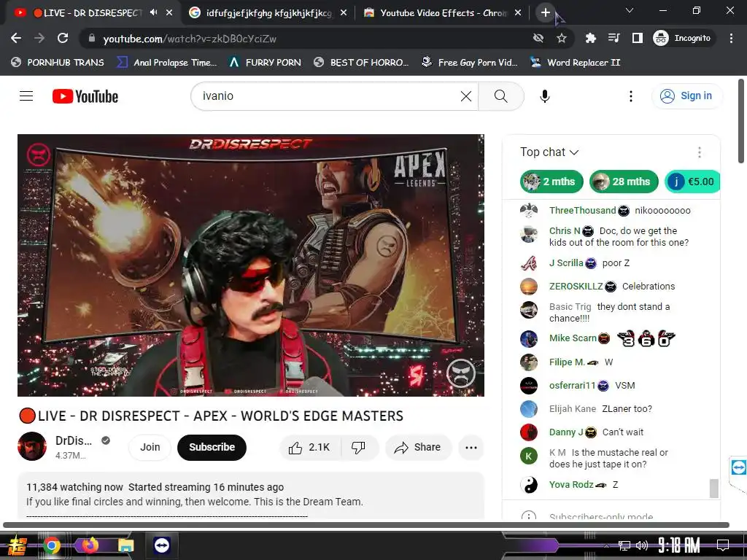This screenshot has height=560, width=747.
Task: Go back with the browser back arrow
Action: coord(16,38)
